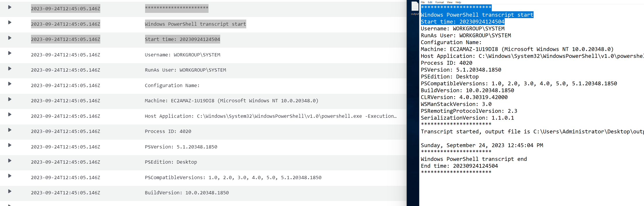The image size is (644, 206).
Task: Click 'RunAs User: WORKGROUP\SYSTEM' log message
Action: [x=185, y=70]
